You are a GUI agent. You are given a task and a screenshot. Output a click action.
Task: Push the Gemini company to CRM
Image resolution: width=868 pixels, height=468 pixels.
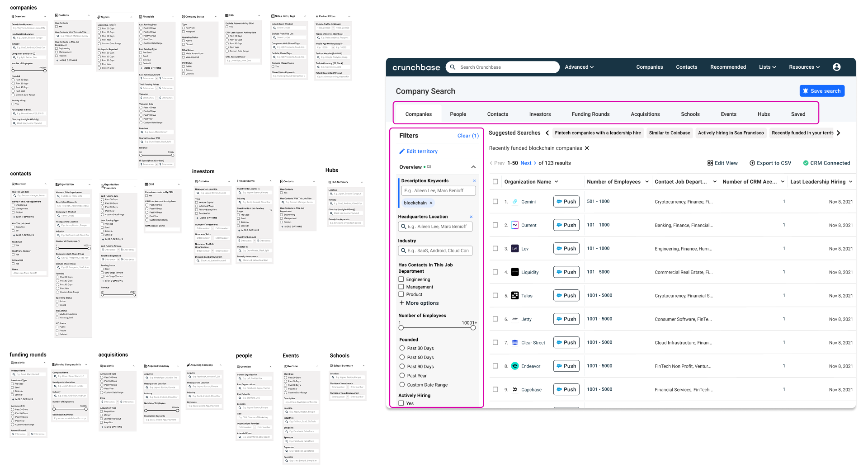566,202
